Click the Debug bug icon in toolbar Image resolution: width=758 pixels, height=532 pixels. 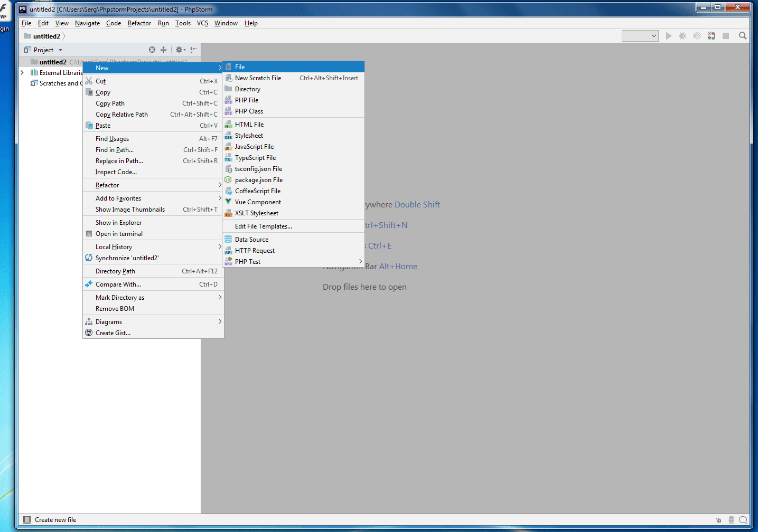[x=683, y=36]
